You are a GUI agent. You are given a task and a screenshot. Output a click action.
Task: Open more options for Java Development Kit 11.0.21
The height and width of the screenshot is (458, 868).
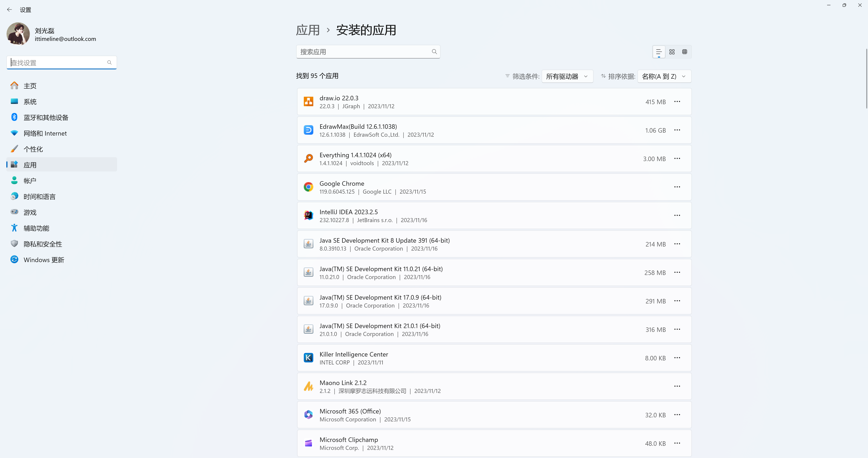pyautogui.click(x=677, y=272)
